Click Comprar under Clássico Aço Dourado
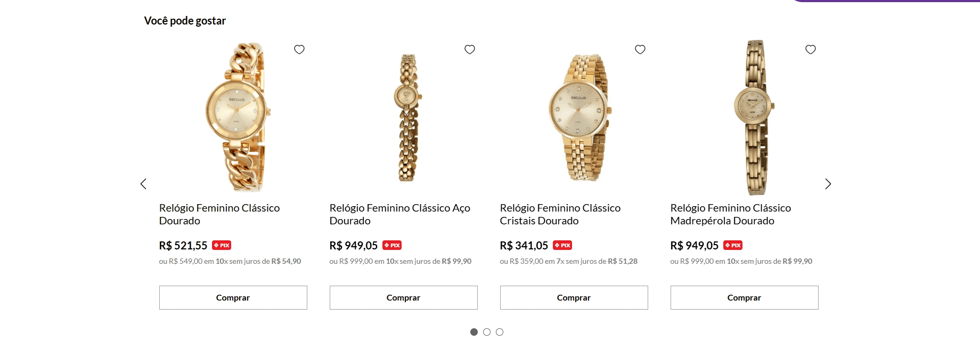The width and height of the screenshot is (980, 348). (x=404, y=297)
